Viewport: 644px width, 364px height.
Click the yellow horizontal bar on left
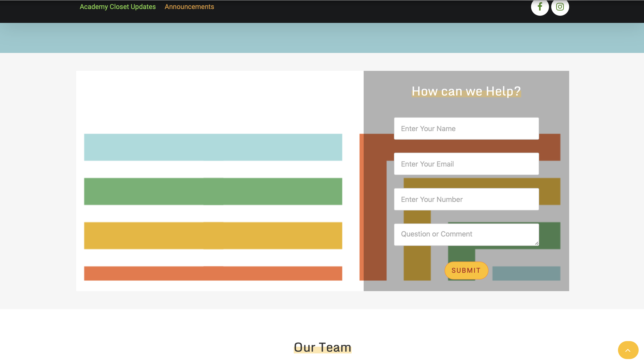coord(213,235)
